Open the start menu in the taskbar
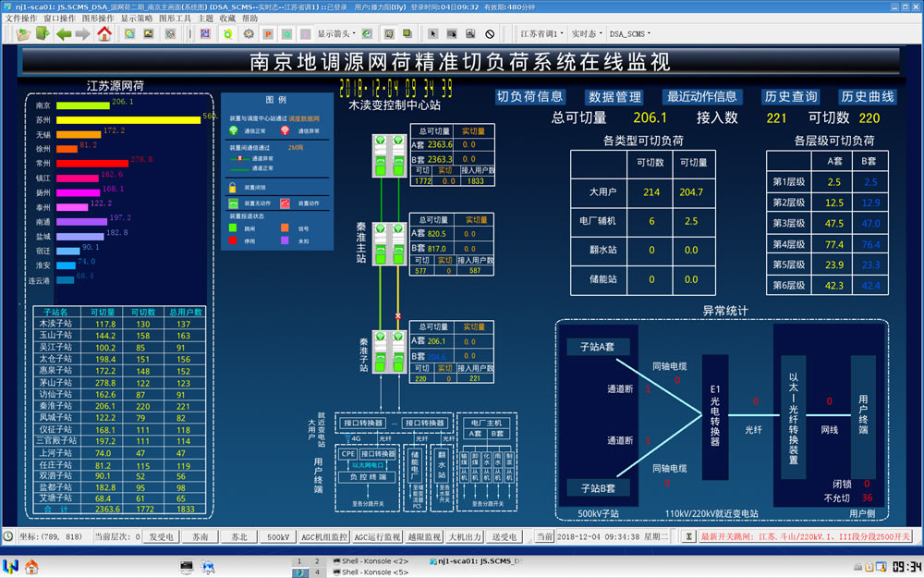924x578 pixels. (x=10, y=567)
